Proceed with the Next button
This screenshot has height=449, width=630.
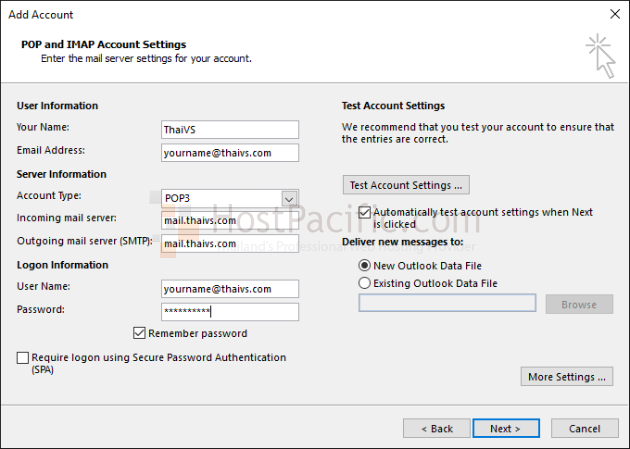[x=506, y=429]
